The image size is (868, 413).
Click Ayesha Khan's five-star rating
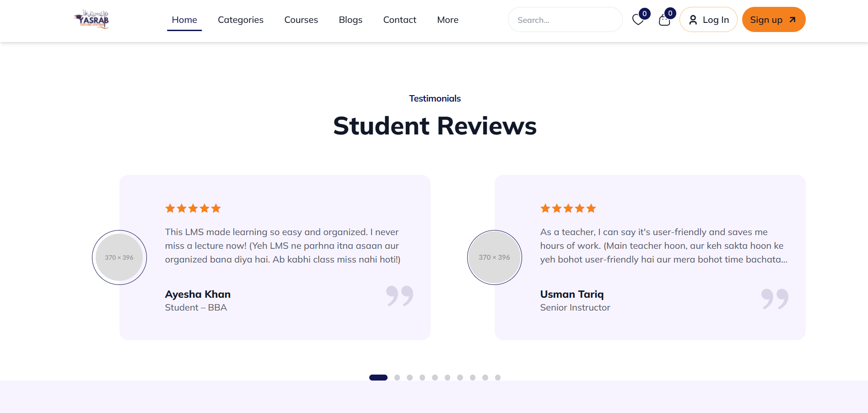pos(193,209)
